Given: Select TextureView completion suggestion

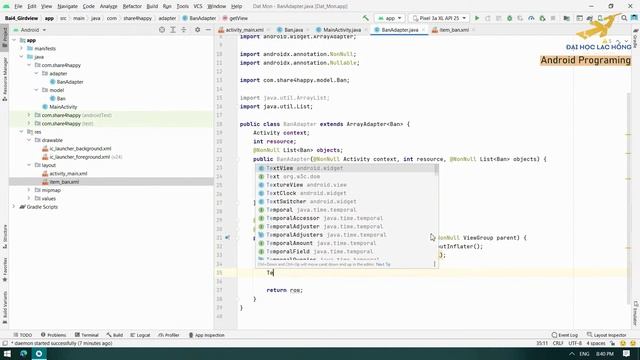Looking at the screenshot, I should pyautogui.click(x=346, y=185).
